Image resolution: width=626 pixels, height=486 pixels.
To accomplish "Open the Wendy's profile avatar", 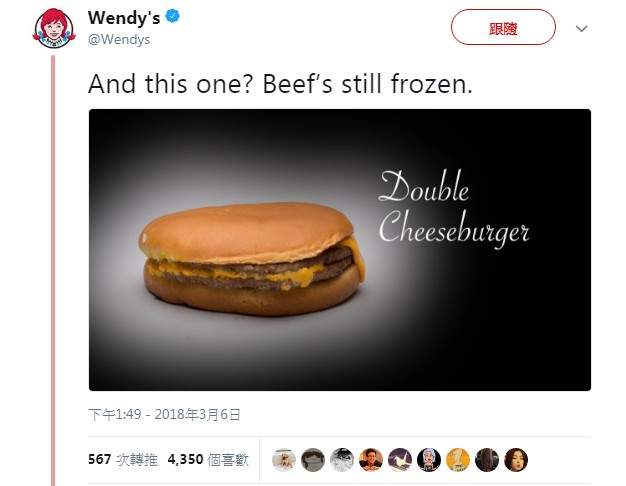I will pyautogui.click(x=54, y=28).
